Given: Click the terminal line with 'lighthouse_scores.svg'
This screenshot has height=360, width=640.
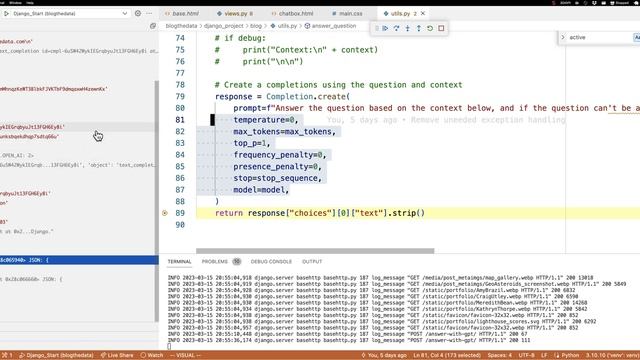Looking at the screenshot, I should pyautogui.click(x=382, y=322).
